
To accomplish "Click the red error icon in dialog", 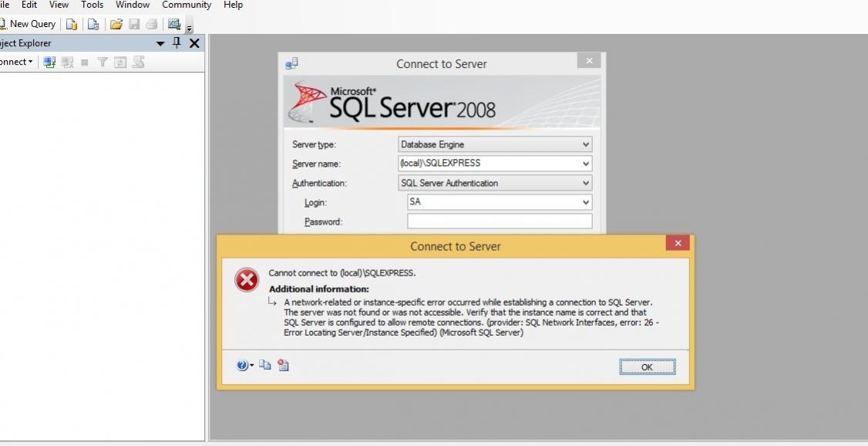I will (x=247, y=280).
